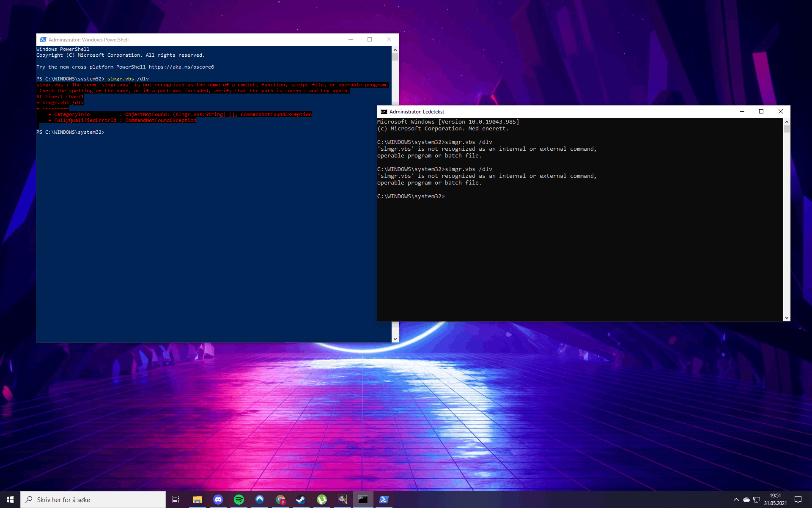Launch Steam from the taskbar
Image resolution: width=812 pixels, height=508 pixels.
[x=301, y=500]
